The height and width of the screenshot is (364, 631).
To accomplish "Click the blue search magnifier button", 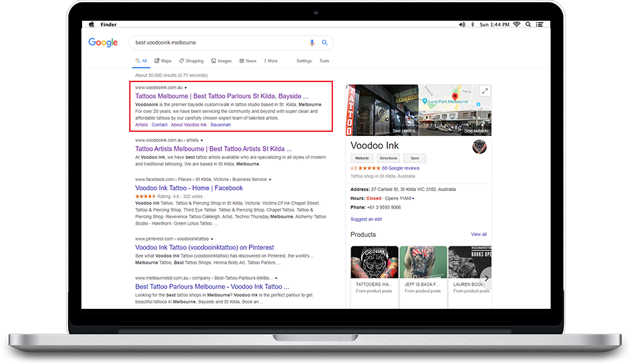I will pos(325,42).
